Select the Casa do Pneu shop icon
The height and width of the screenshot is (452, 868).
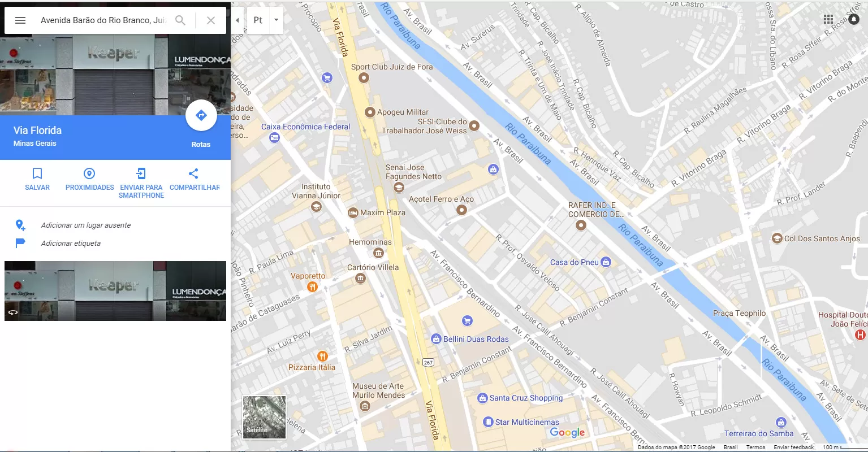click(x=606, y=262)
